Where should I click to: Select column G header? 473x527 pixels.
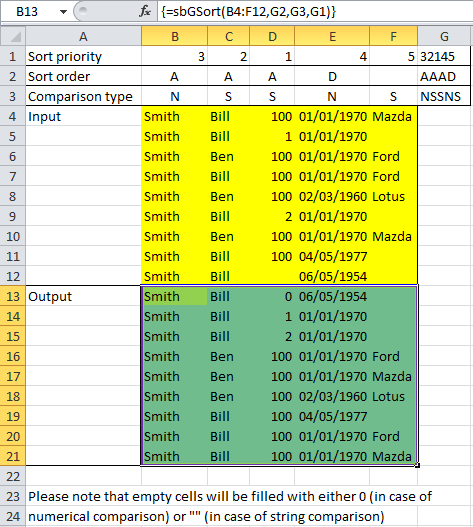point(444,36)
